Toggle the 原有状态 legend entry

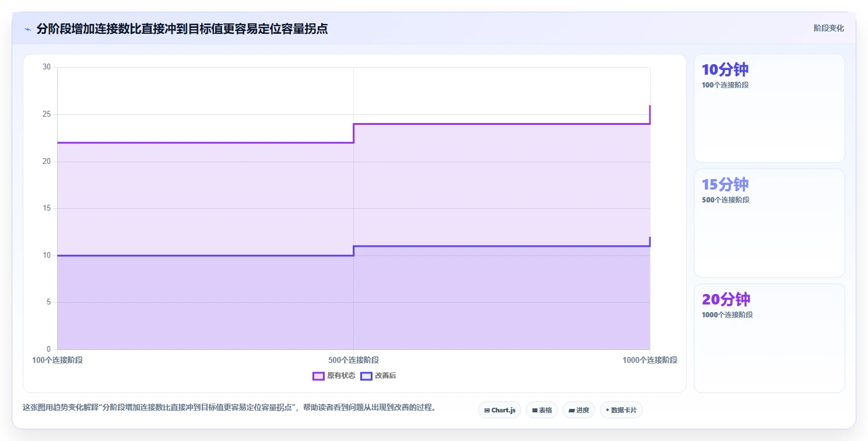click(334, 376)
